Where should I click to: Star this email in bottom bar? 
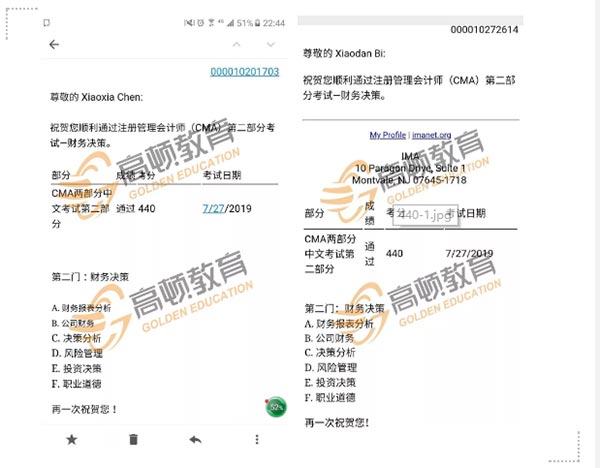pyautogui.click(x=72, y=440)
